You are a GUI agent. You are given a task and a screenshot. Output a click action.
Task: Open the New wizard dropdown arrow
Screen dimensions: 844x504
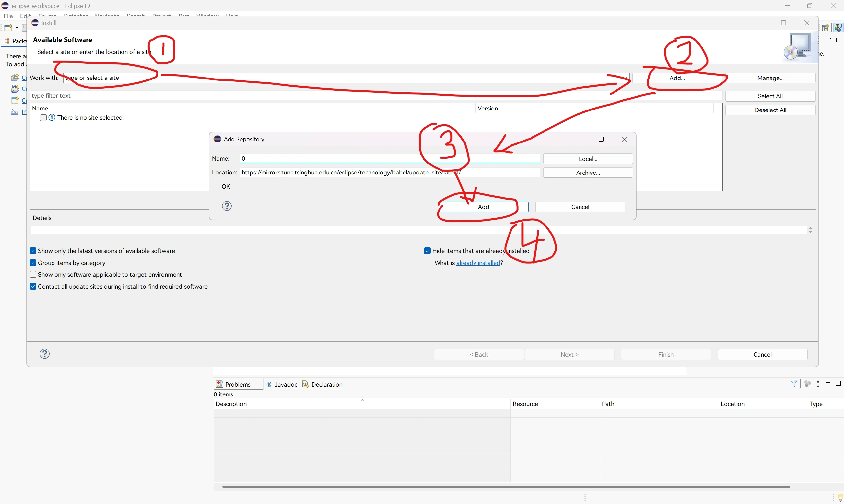[16, 28]
